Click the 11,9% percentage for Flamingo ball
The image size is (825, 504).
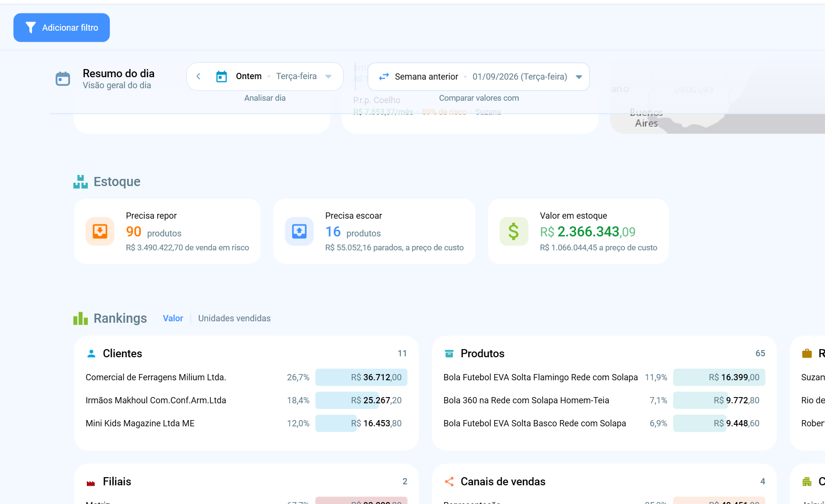(x=656, y=377)
